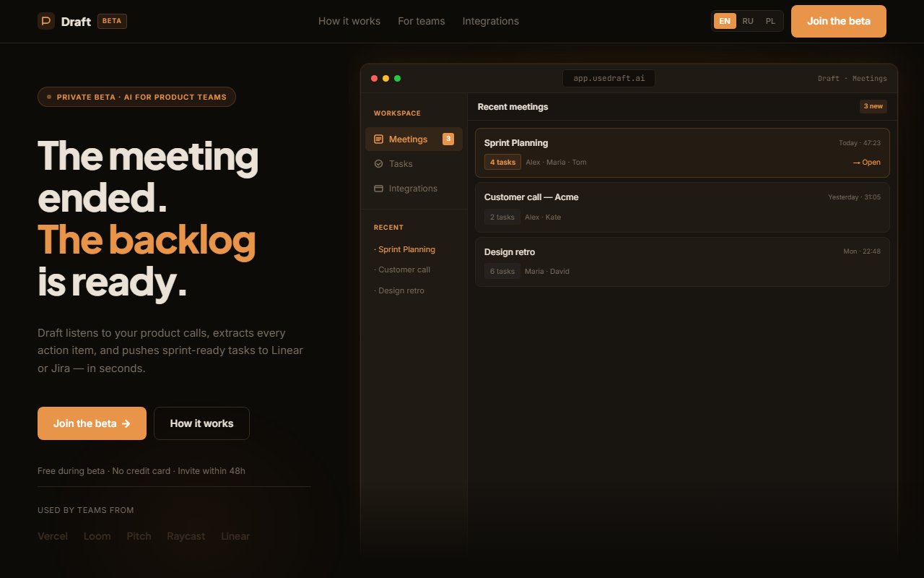Screen dimensions: 924x578
Task: Select Sprint Planning in Recent list
Action: point(404,249)
